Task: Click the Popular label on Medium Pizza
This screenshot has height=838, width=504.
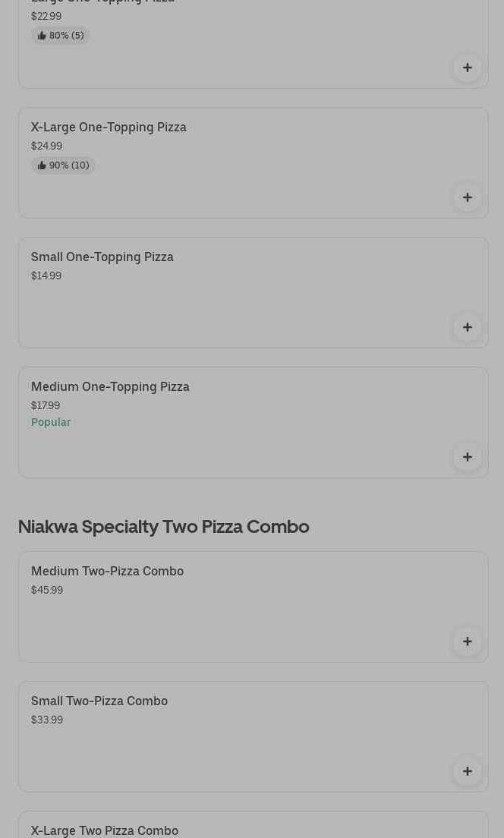Action: (x=51, y=422)
